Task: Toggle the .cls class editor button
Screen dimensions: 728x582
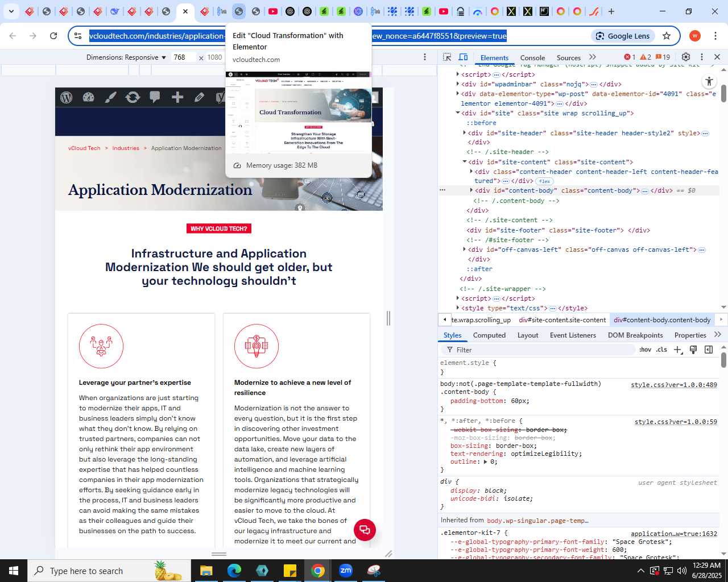Action: 661,350
